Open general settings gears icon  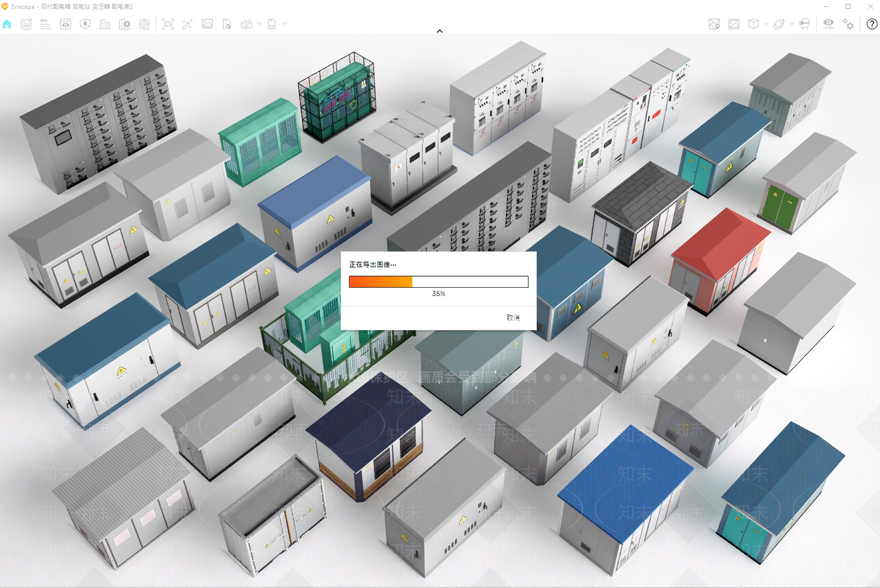coord(849,24)
